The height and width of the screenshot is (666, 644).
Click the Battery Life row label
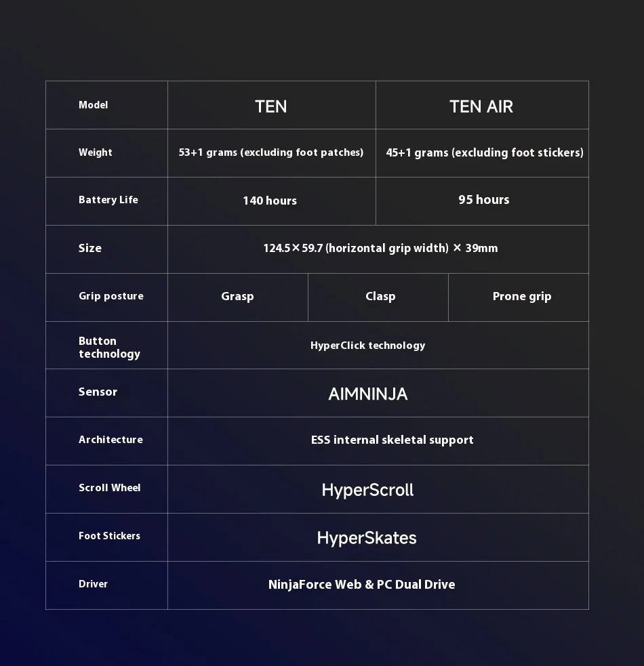tap(108, 200)
